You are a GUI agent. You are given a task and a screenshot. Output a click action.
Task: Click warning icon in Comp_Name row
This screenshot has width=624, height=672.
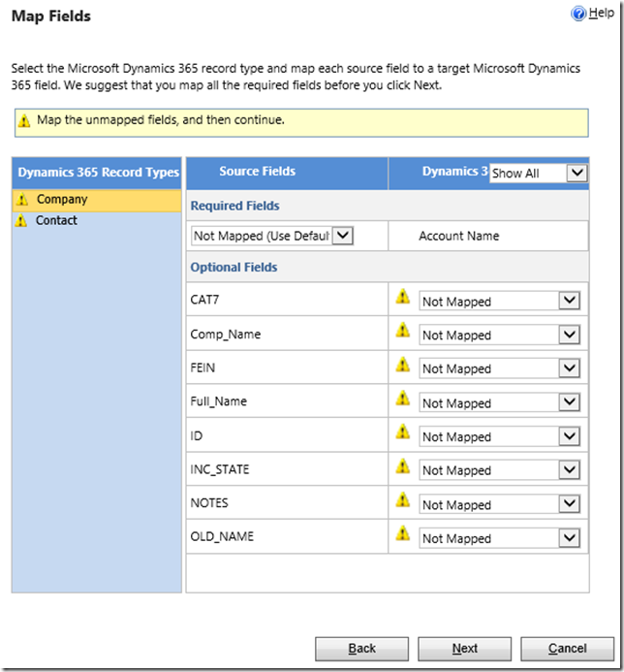(402, 330)
